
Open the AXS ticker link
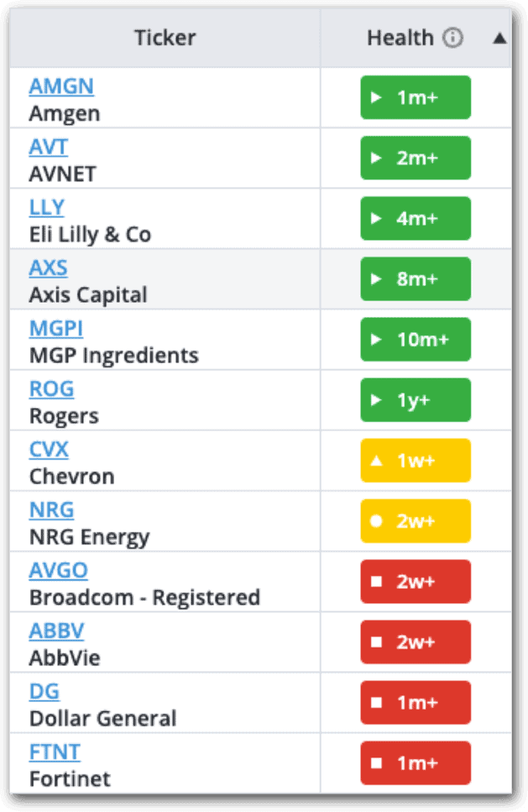49,268
